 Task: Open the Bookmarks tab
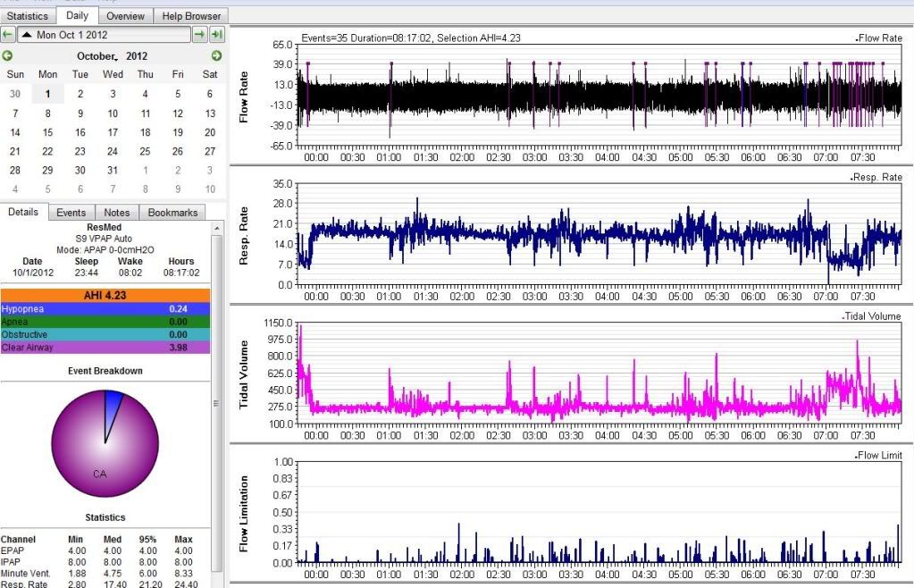172,213
